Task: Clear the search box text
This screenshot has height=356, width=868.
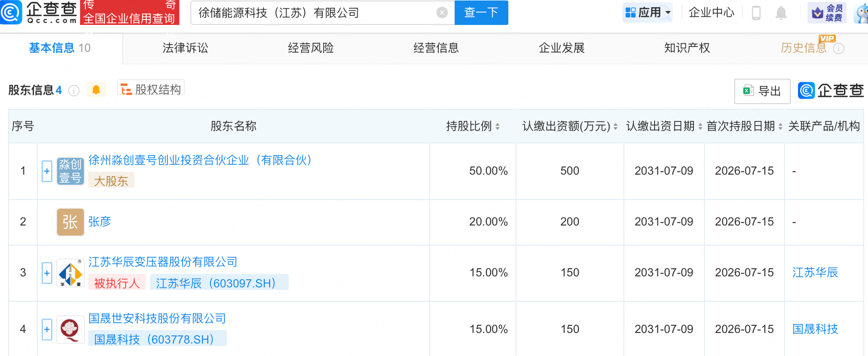Action: pos(442,13)
